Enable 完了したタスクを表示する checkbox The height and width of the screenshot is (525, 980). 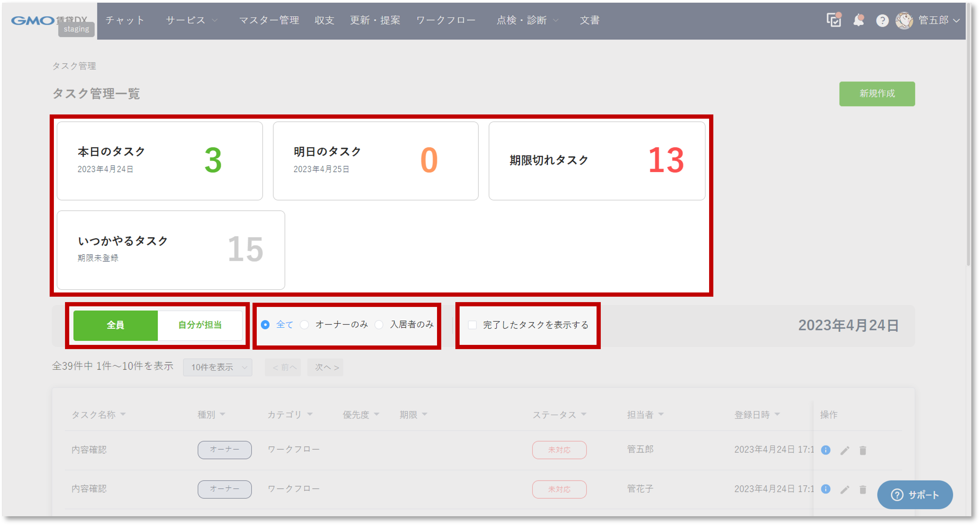472,325
